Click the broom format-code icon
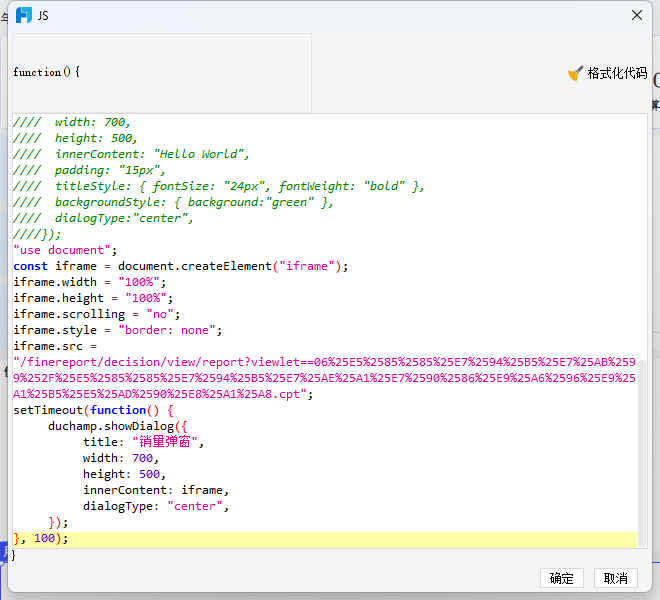Image resolution: width=660 pixels, height=600 pixels. pos(575,73)
